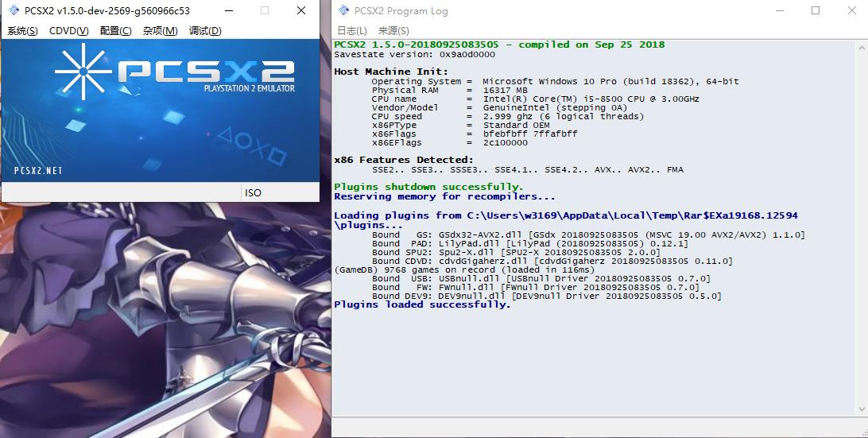Click the 'Savestate version: 0x9a0d0000' line
The width and height of the screenshot is (868, 438).
click(x=415, y=54)
